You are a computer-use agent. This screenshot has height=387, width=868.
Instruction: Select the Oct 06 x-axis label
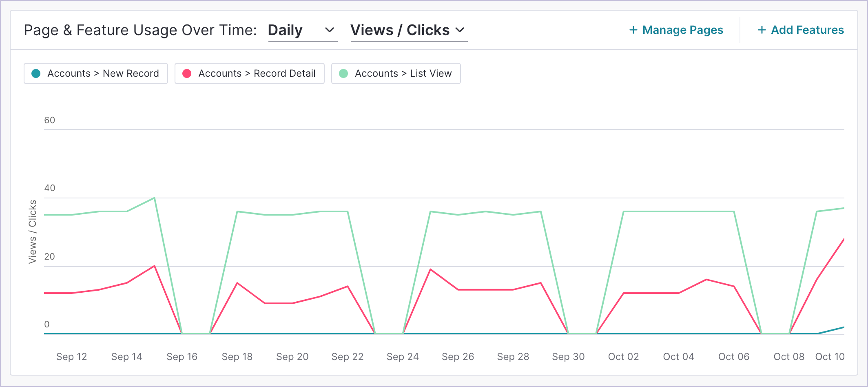click(734, 357)
